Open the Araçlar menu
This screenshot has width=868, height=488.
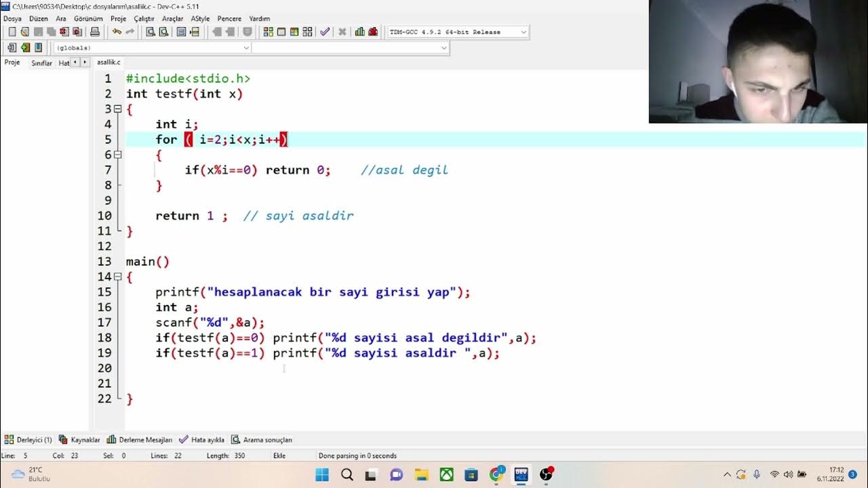pos(173,18)
